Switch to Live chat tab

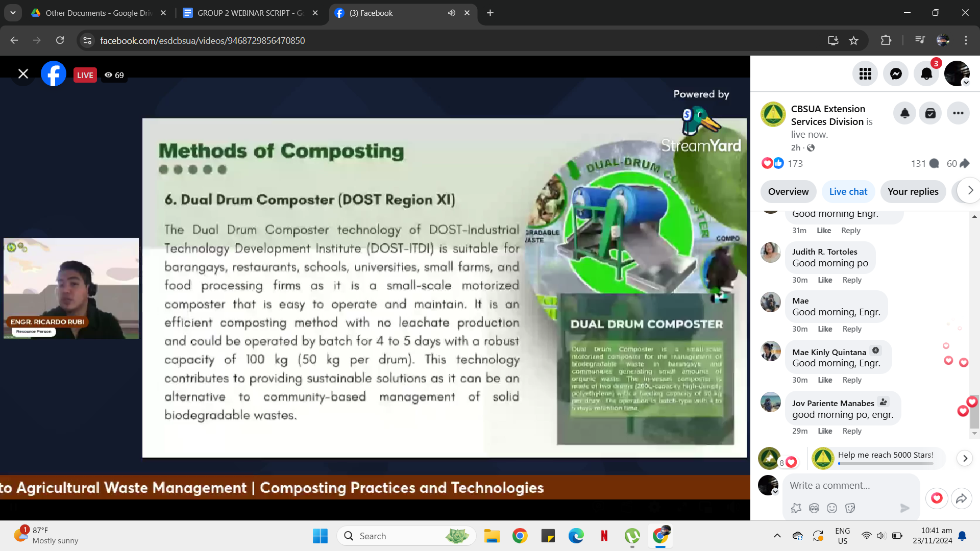848,192
